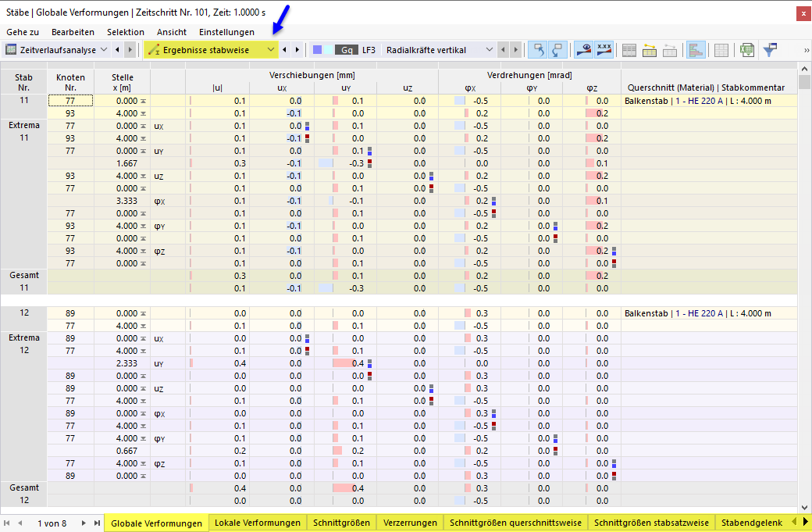Viewport: 812px width, 532px height.
Task: Open the result filter funnel icon
Action: pyautogui.click(x=770, y=50)
